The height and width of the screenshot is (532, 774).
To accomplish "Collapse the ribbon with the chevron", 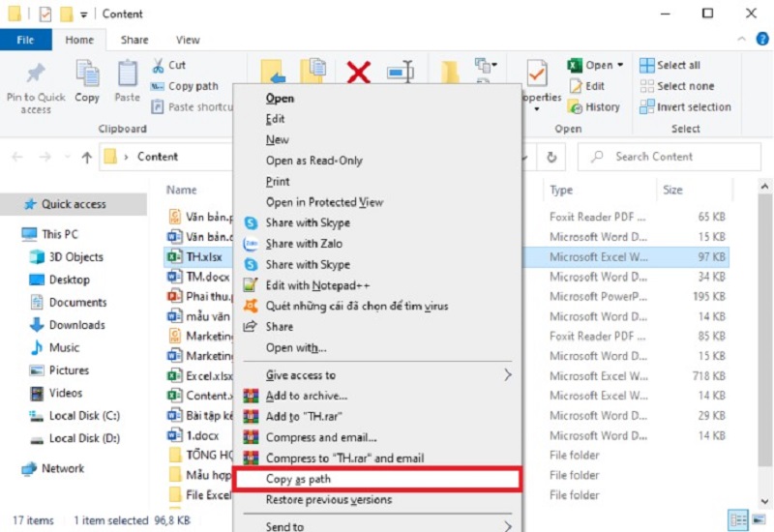I will pos(741,39).
